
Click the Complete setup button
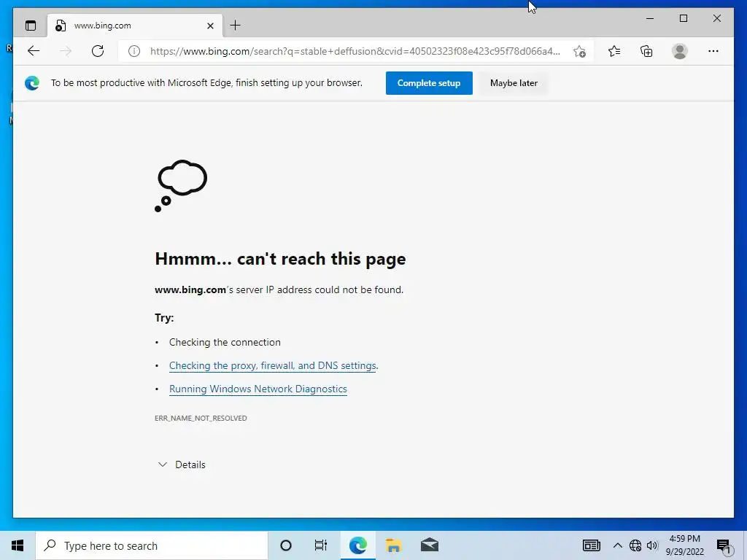pos(429,83)
